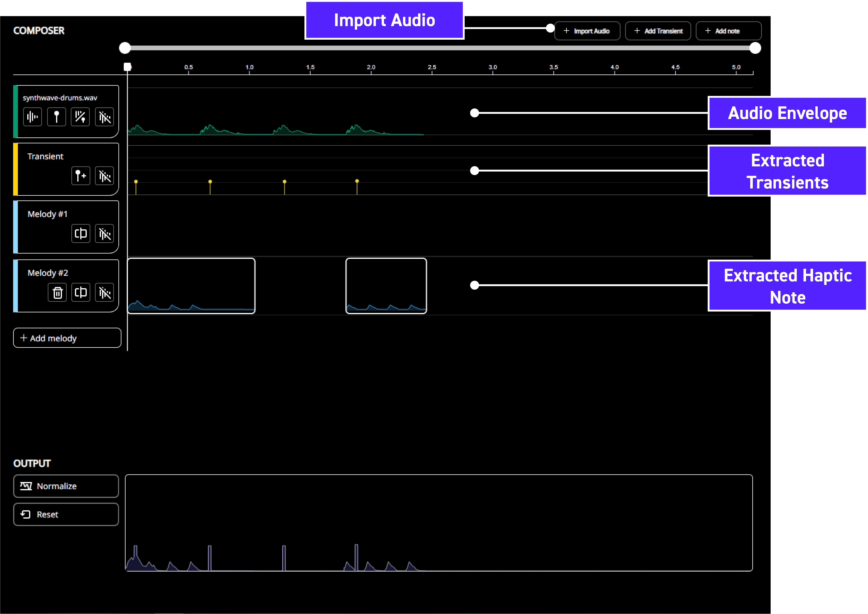This screenshot has width=868, height=614.
Task: Select the first haptic note clip in Melody #2
Action: click(191, 286)
